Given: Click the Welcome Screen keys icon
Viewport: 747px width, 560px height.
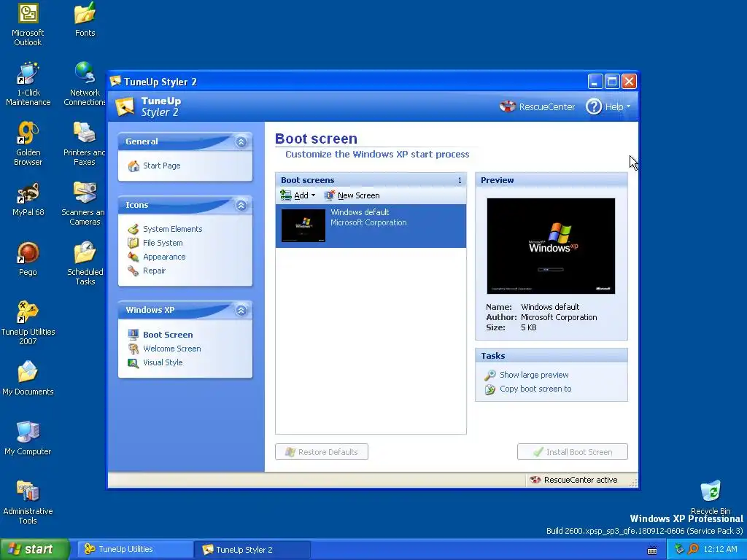Looking at the screenshot, I should (133, 349).
